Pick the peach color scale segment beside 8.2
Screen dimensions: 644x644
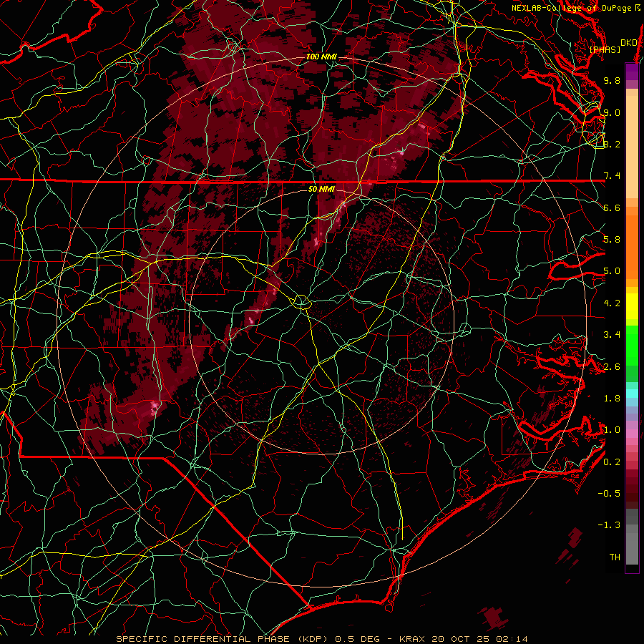pos(632,147)
